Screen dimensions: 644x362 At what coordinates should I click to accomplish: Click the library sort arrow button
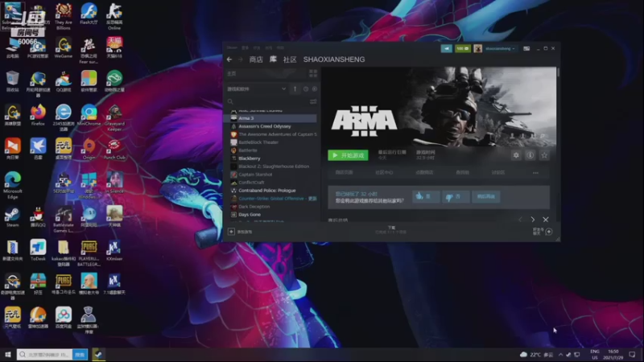[295, 89]
